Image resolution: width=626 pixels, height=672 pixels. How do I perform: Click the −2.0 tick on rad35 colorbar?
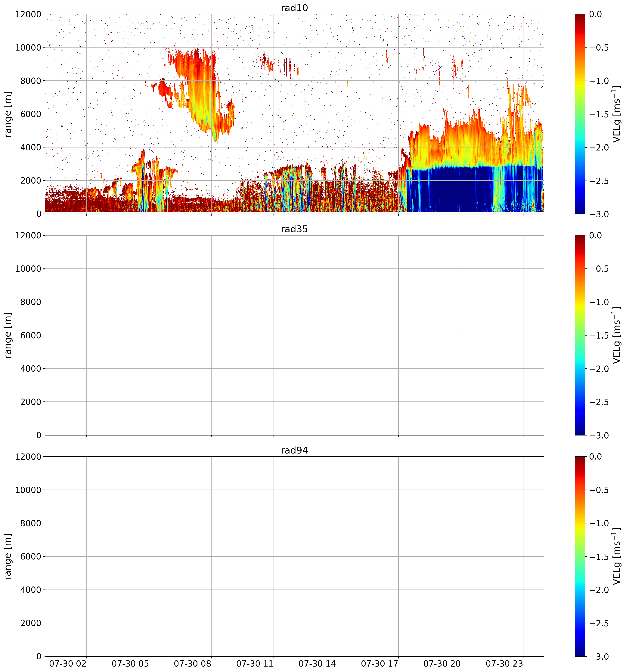[599, 369]
